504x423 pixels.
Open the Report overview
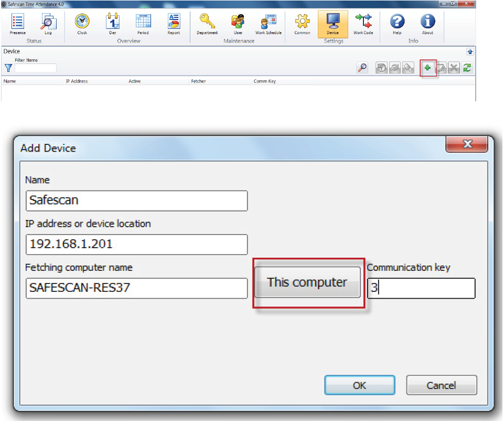(174, 24)
